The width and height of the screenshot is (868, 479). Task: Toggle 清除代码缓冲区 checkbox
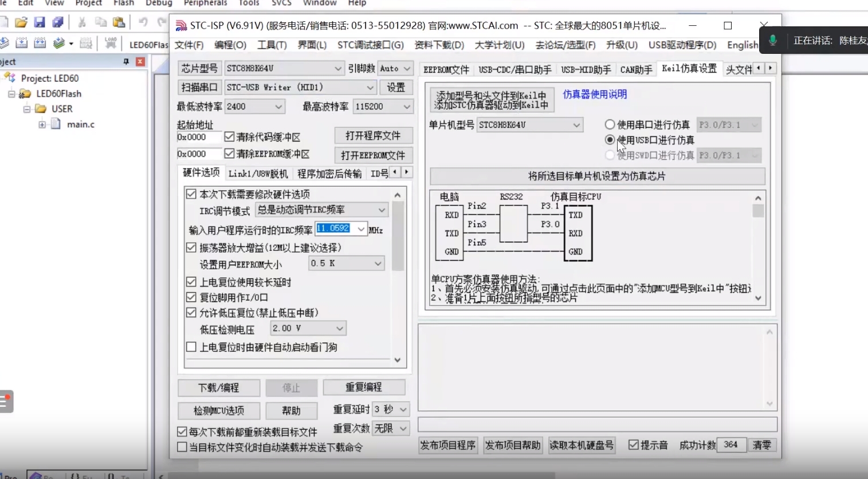click(x=230, y=137)
